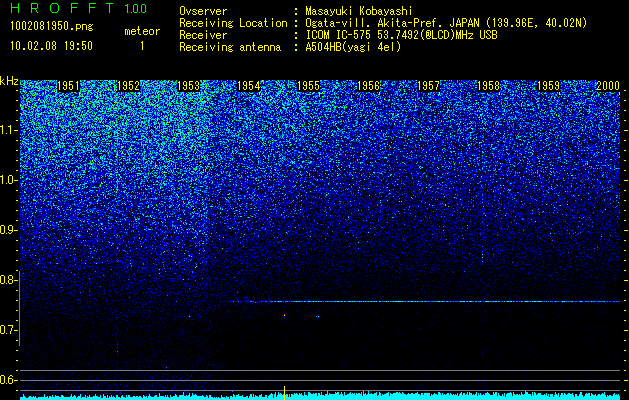Click the Receiving Location field label
The width and height of the screenshot is (629, 400).
coord(233,23)
